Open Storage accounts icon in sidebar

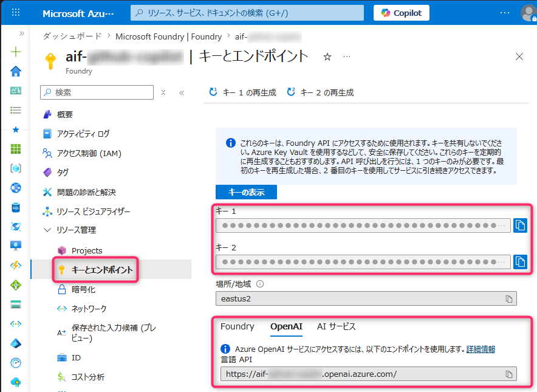pyautogui.click(x=16, y=304)
